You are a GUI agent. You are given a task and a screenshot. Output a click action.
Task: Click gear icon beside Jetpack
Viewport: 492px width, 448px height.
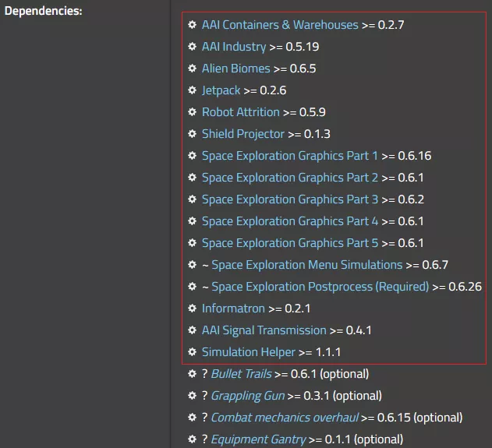[192, 90]
